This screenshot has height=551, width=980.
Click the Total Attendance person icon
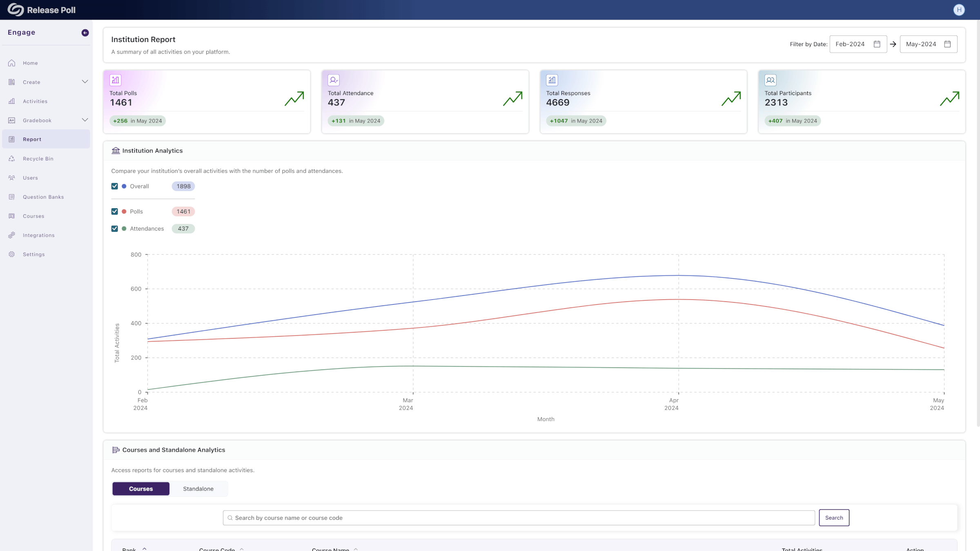(334, 80)
